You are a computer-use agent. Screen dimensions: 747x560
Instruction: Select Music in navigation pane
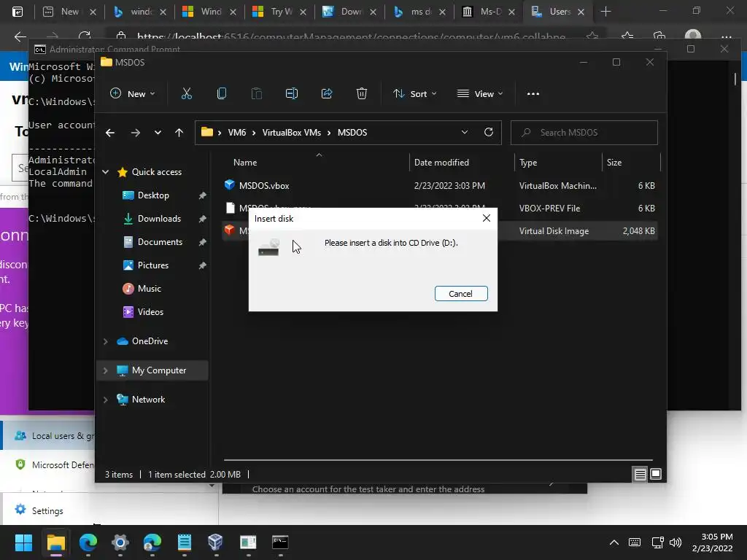tap(149, 289)
